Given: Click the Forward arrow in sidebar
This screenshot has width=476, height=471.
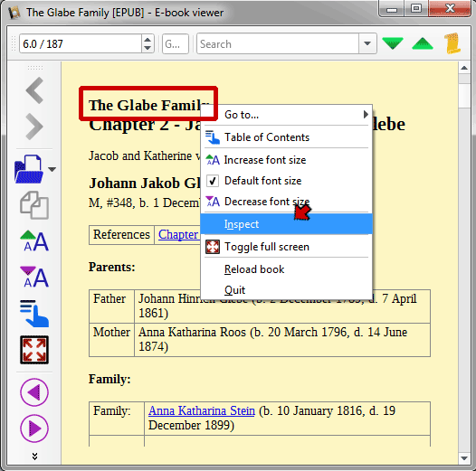Looking at the screenshot, I should tap(34, 127).
